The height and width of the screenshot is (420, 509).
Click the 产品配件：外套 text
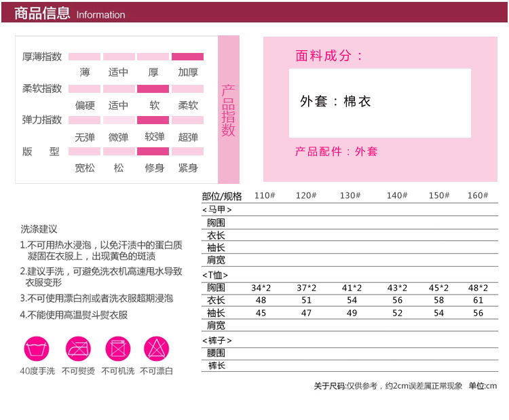[x=336, y=151]
